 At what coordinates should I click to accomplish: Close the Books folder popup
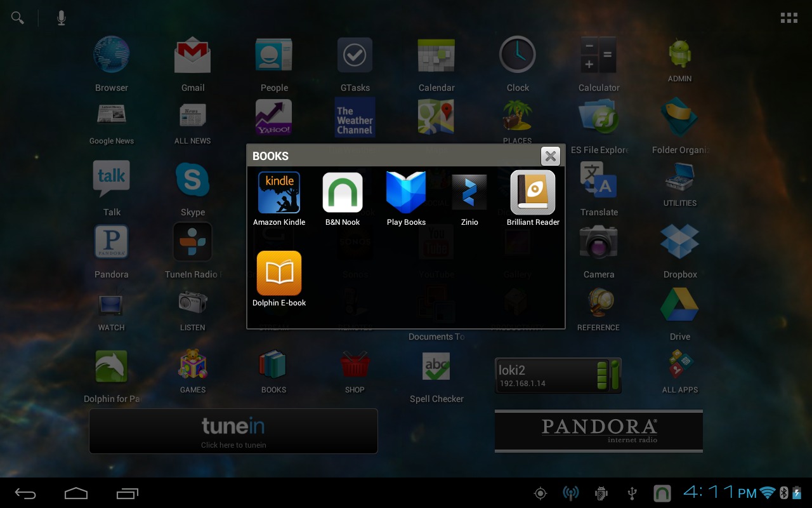551,156
